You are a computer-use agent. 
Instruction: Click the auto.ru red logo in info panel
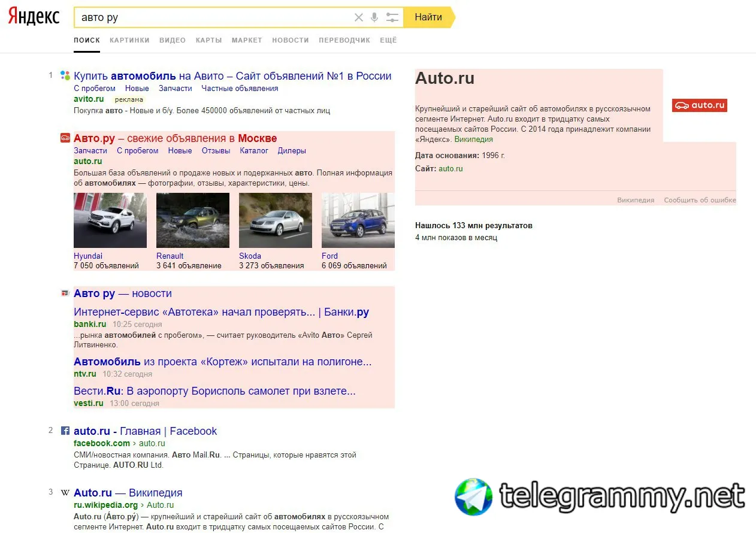699,105
